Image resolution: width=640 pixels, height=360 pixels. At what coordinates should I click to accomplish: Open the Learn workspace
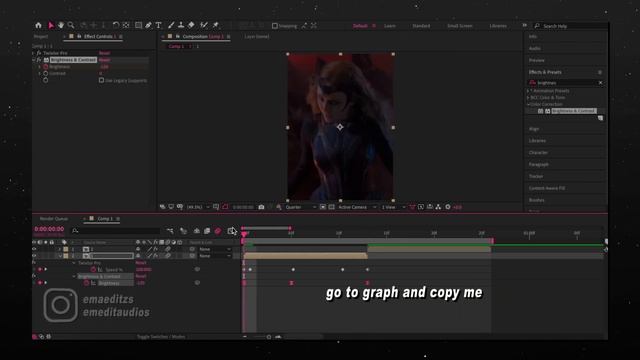coord(390,26)
